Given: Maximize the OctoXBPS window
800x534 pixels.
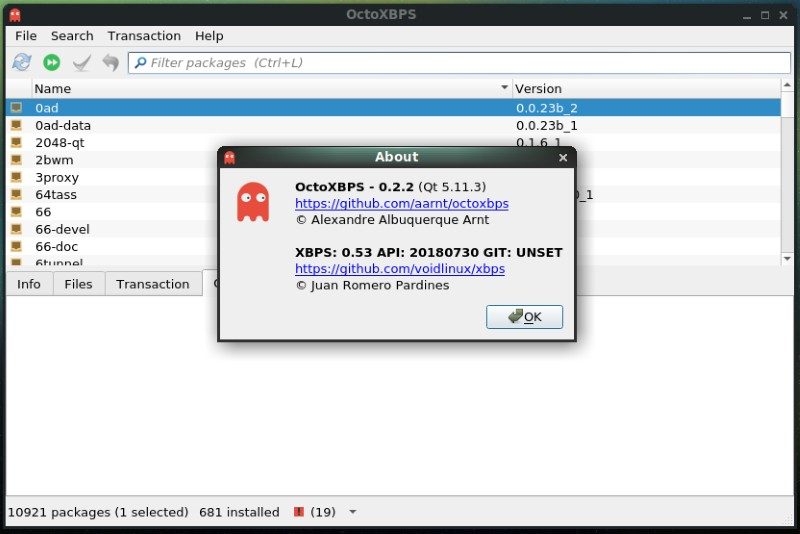Looking at the screenshot, I should [765, 15].
